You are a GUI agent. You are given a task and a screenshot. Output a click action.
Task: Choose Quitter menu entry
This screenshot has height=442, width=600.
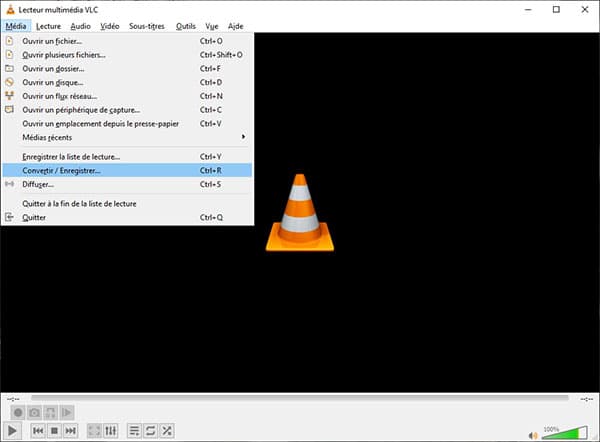pos(127,217)
